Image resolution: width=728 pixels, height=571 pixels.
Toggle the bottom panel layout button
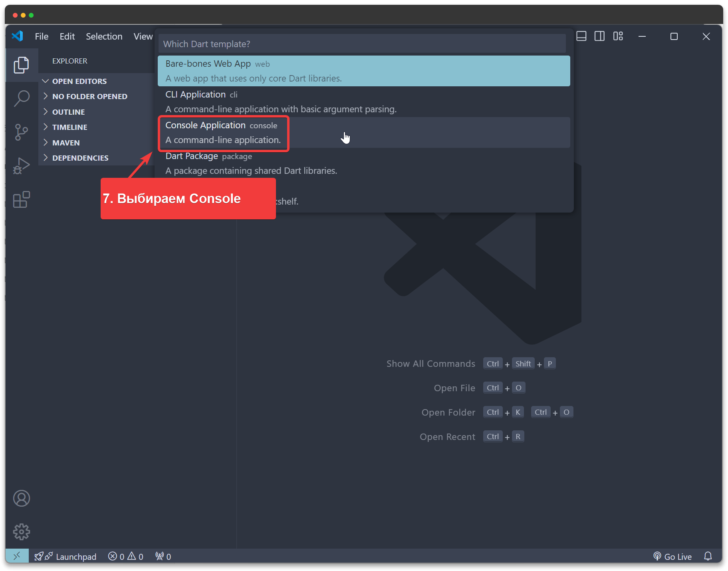pos(581,36)
